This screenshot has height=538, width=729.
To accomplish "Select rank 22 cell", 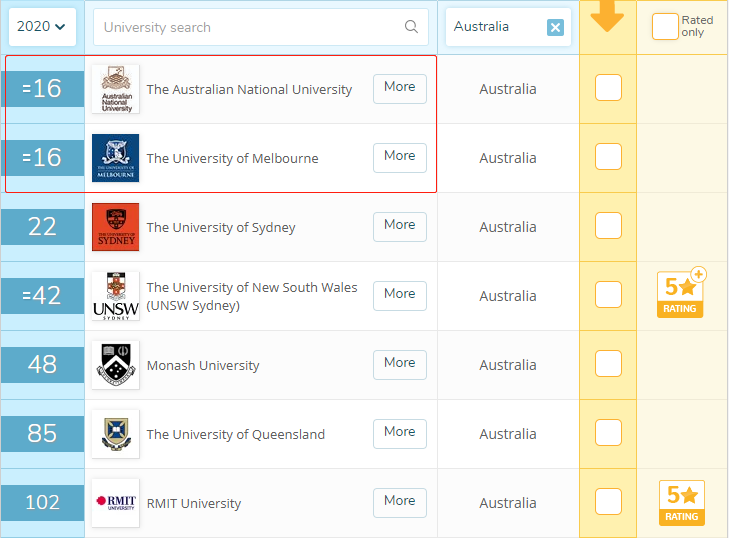I will [x=42, y=227].
